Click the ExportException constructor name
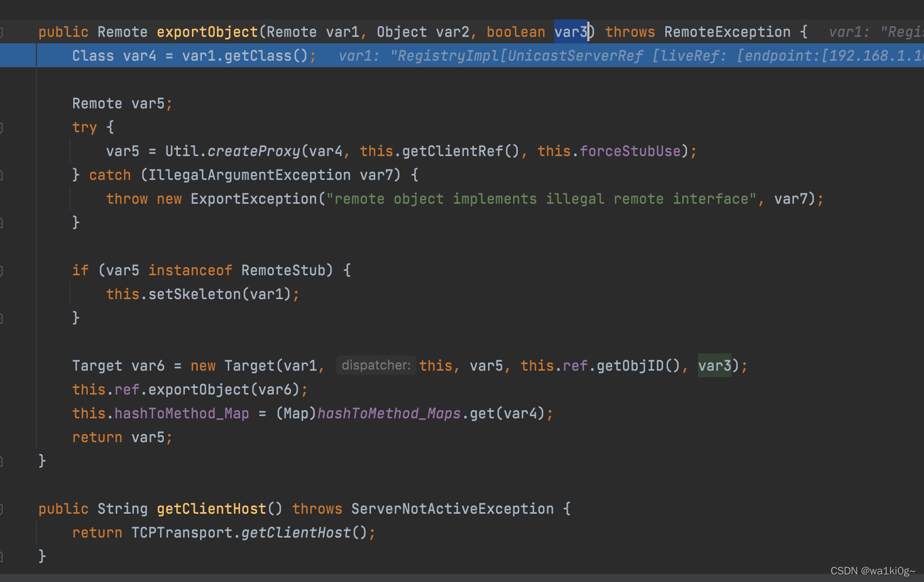The height and width of the screenshot is (582, 924). (x=254, y=199)
